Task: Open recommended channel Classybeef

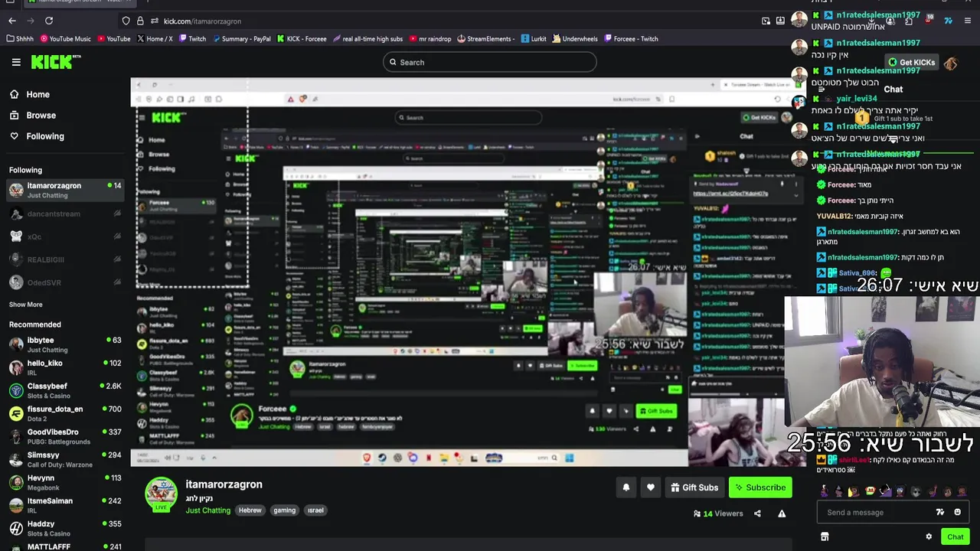Action: (x=64, y=390)
